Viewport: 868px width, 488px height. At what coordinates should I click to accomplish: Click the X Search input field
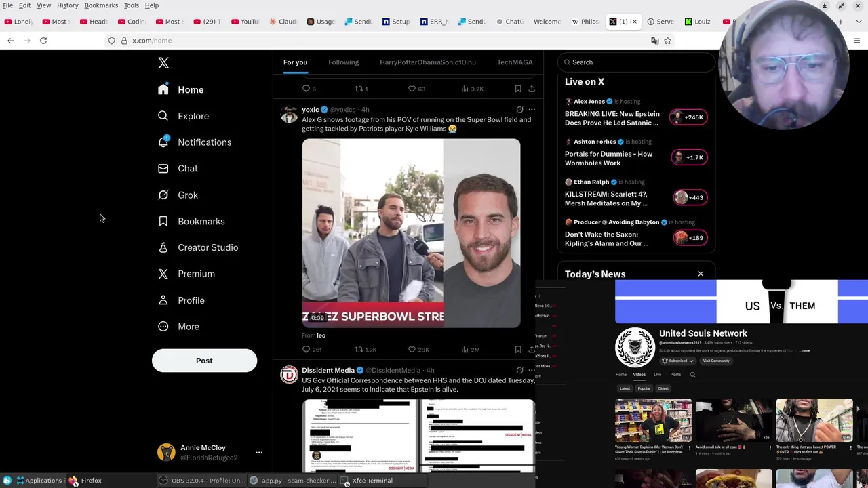pyautogui.click(x=636, y=62)
